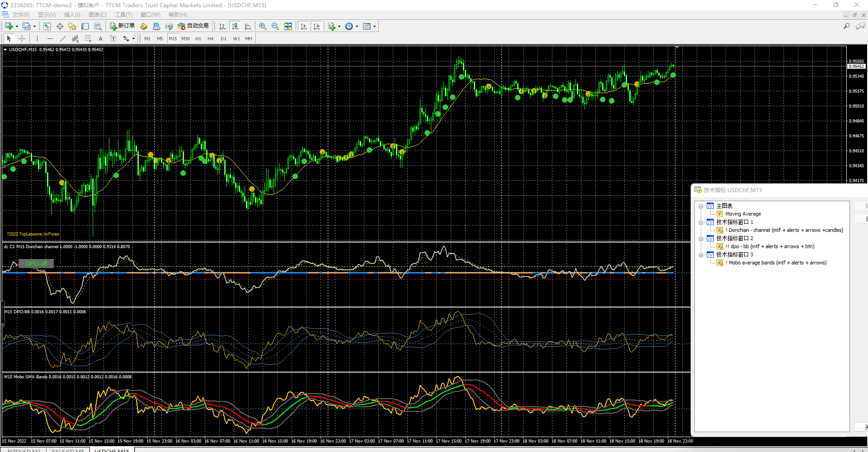868x452 pixels.
Task: Open the 工具(T) menu
Action: [123, 15]
